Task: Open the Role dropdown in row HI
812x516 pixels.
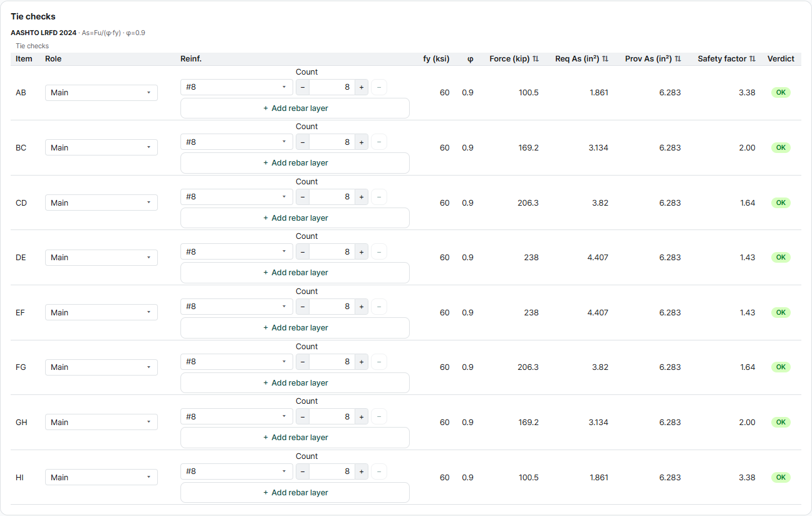Action: [101, 477]
